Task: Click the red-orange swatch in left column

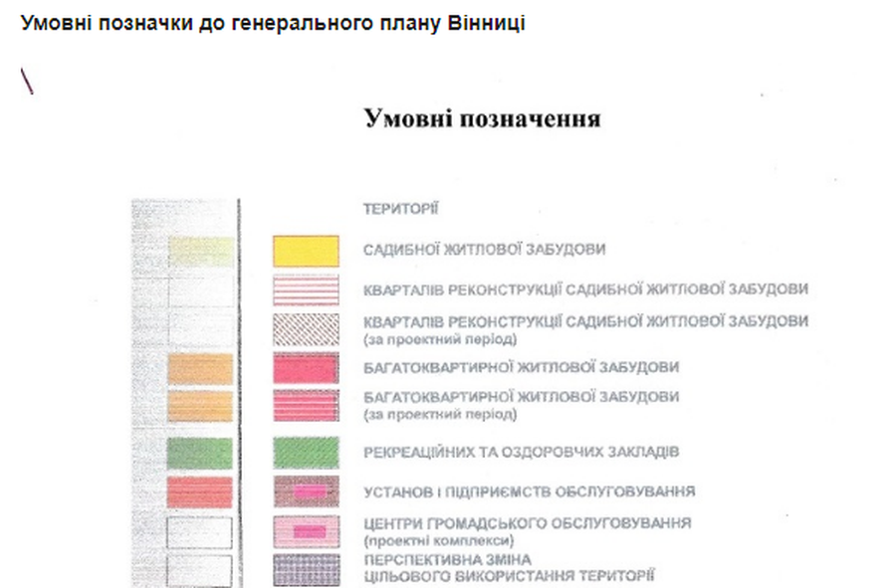Action: point(199,492)
